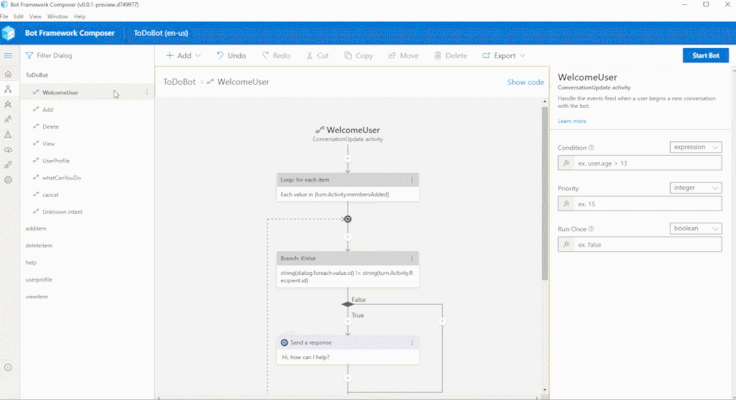Click the Condition expression input field
736x400 pixels.
640,163
